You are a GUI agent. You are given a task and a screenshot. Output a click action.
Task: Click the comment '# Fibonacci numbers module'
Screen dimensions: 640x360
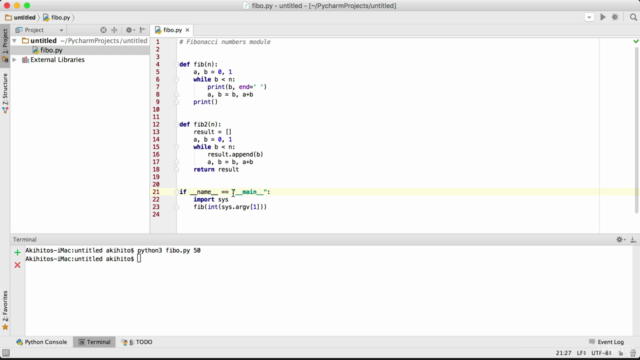[x=225, y=42]
